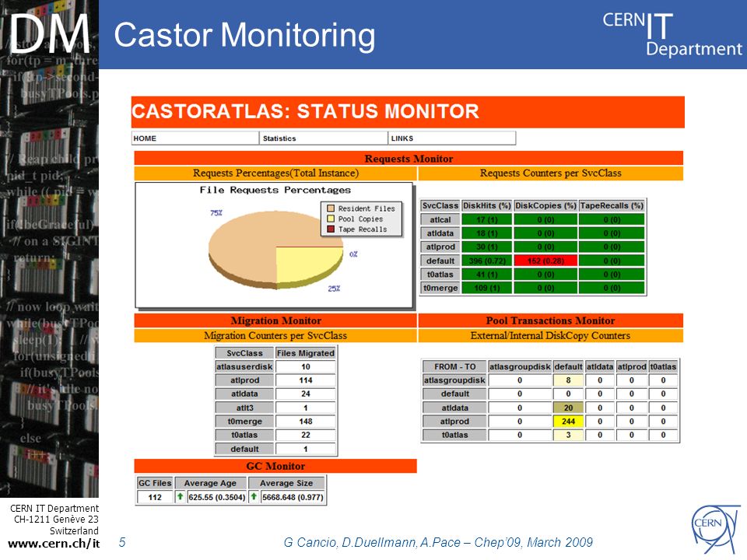
Task: Click the CERN IT Department logo in the header
Action: tap(672, 34)
